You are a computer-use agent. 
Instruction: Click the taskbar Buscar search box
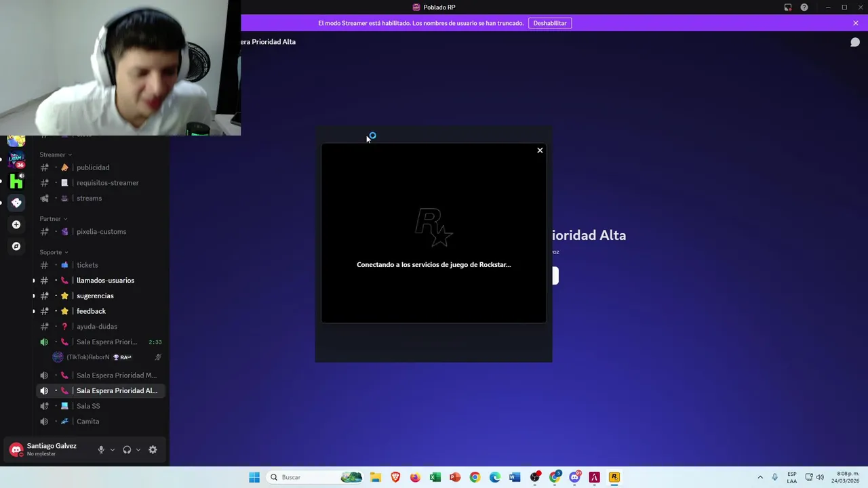(315, 477)
